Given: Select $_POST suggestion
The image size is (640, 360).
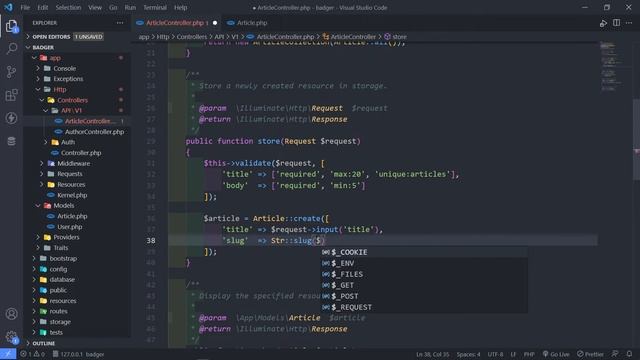Looking at the screenshot, I should (x=424, y=296).
